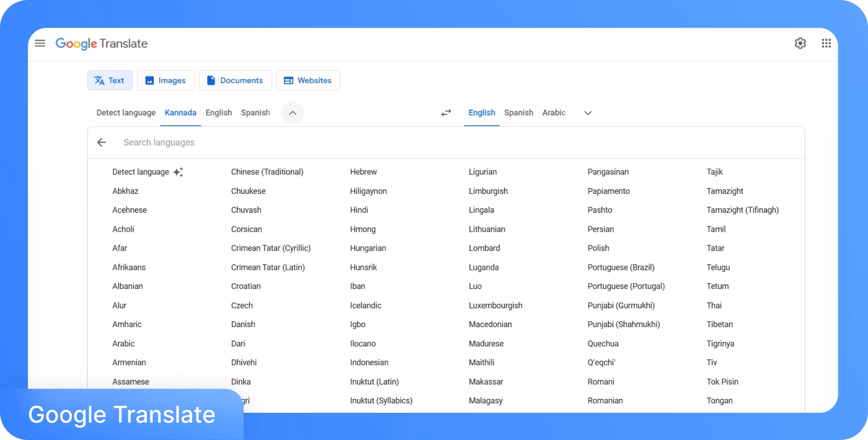Select Spanish target tab
The image size is (868, 440).
[x=518, y=113]
